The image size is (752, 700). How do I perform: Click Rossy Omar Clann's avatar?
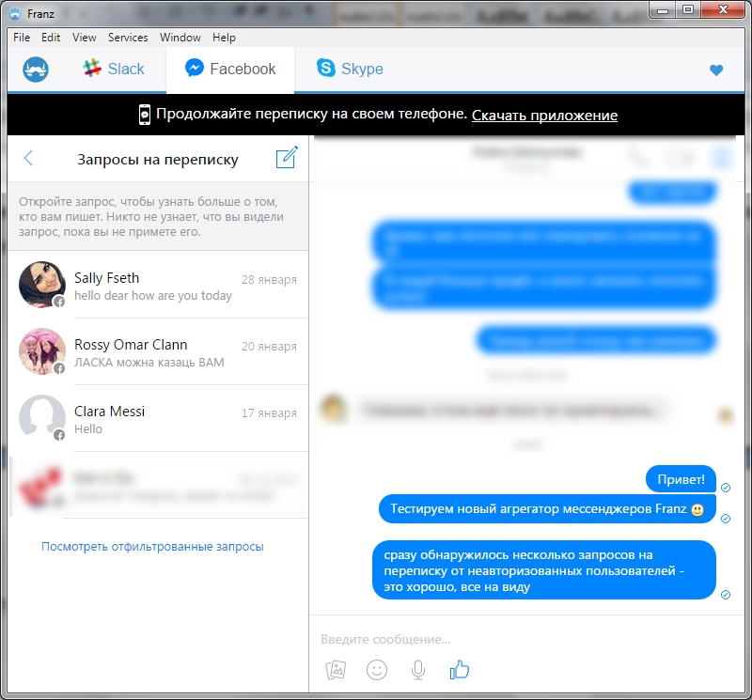coord(42,351)
